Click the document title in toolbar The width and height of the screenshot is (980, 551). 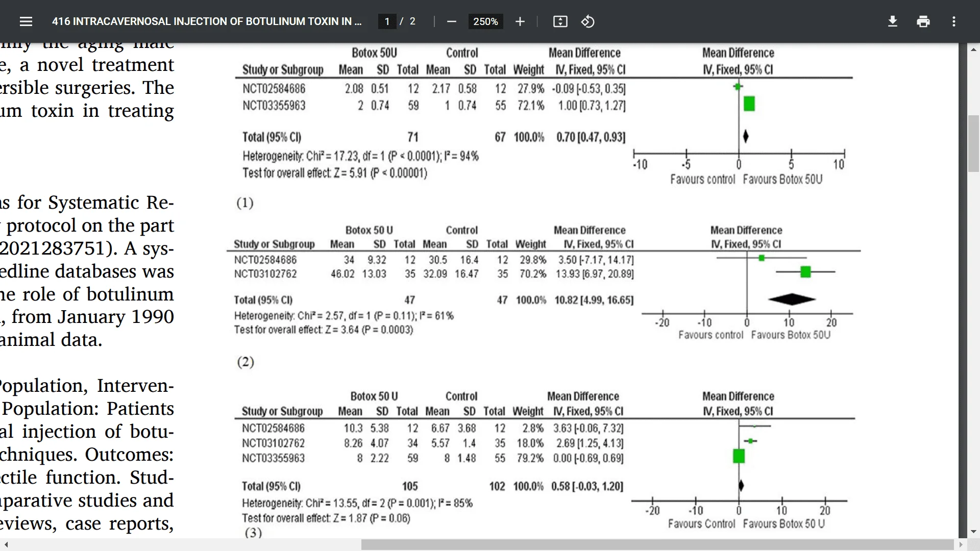click(207, 21)
